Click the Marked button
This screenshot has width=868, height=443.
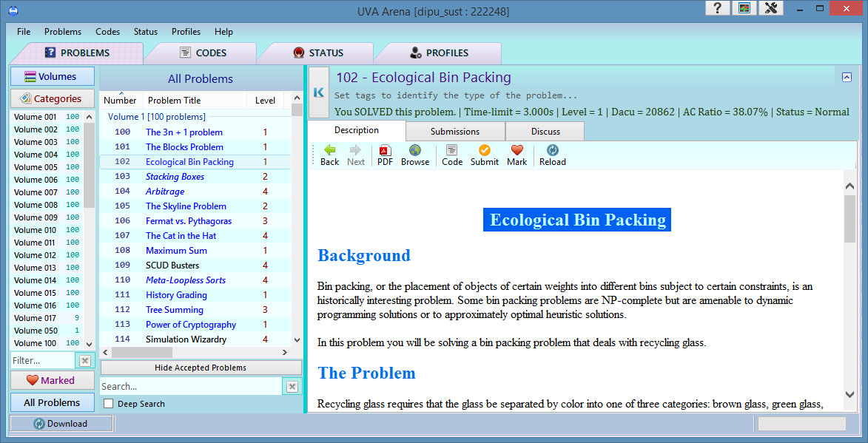[x=53, y=380]
